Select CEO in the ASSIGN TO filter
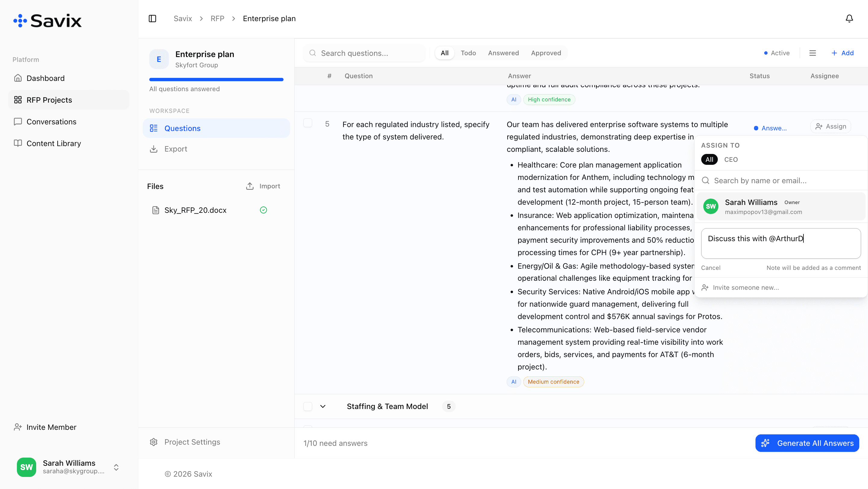The width and height of the screenshot is (868, 489). [731, 159]
